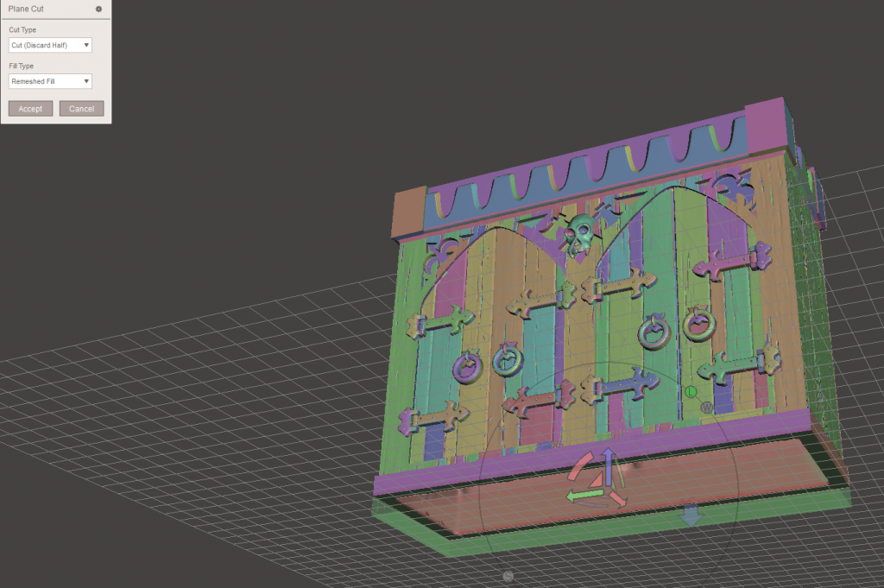Open Plane Cut settings gear

[x=98, y=9]
